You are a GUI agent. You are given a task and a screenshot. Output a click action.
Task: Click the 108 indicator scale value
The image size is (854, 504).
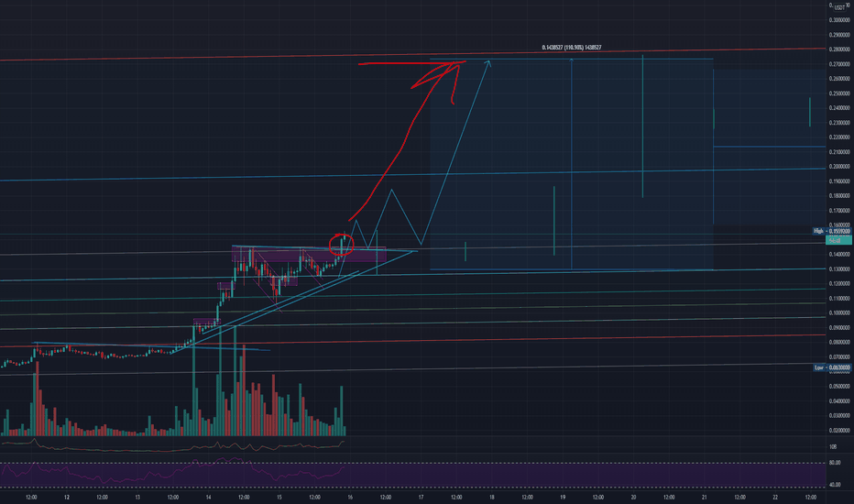833,447
